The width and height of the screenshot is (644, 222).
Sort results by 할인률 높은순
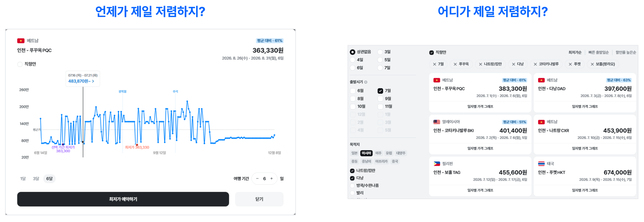[626, 52]
